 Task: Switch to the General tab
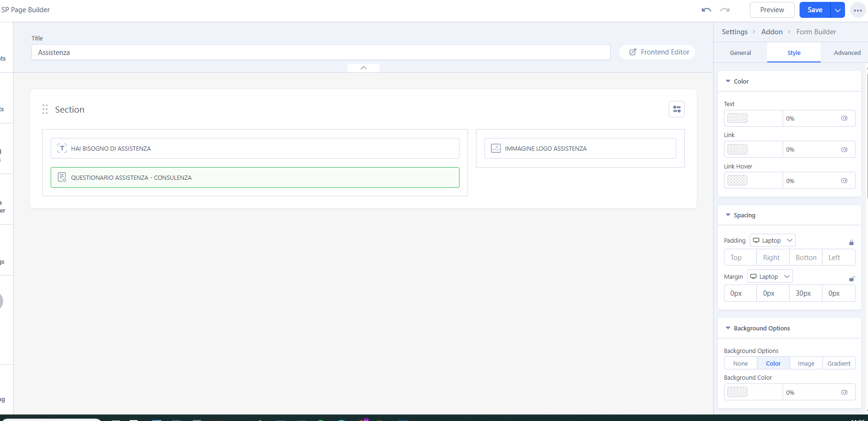click(740, 53)
